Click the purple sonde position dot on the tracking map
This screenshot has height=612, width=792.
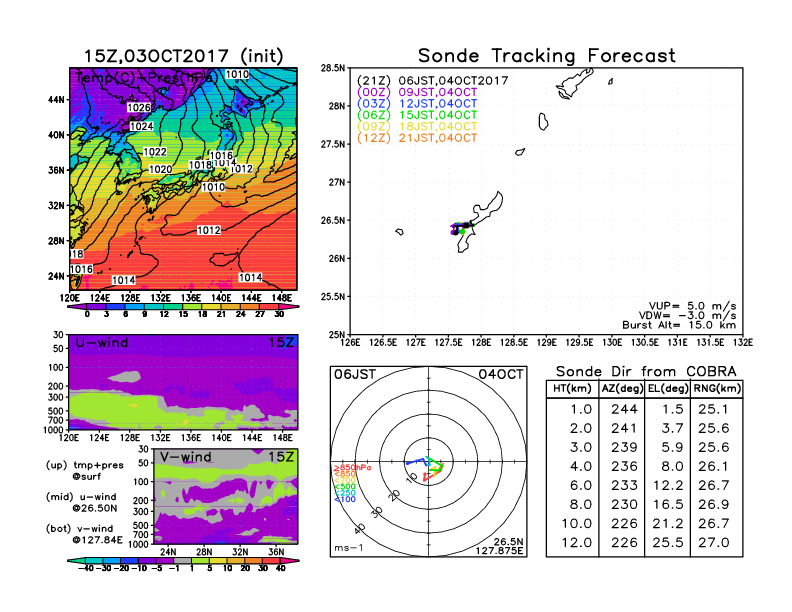453,231
